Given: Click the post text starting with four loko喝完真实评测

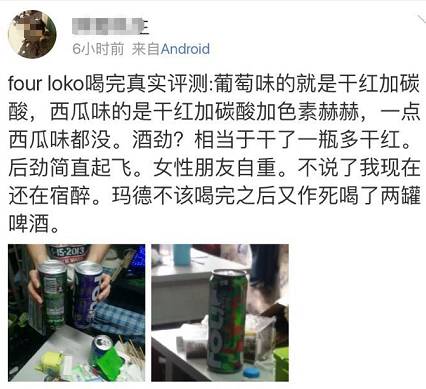Looking at the screenshot, I should pyautogui.click(x=214, y=153).
